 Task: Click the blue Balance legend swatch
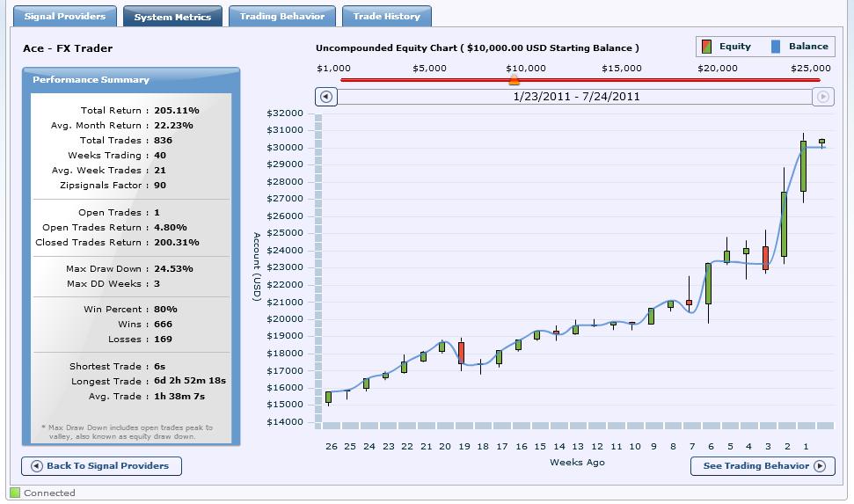[776, 47]
